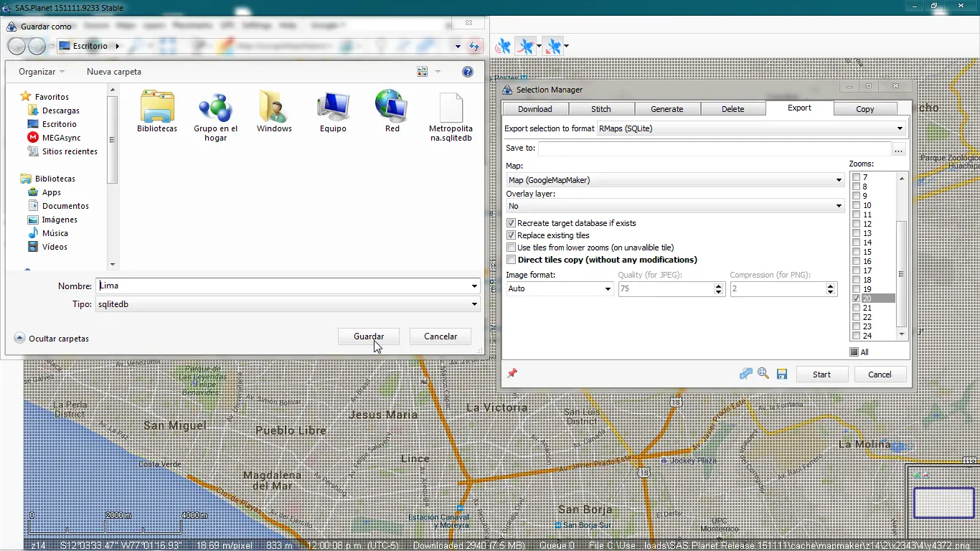Click Cancel in Selection Manager
980x551 pixels.
[x=880, y=375]
